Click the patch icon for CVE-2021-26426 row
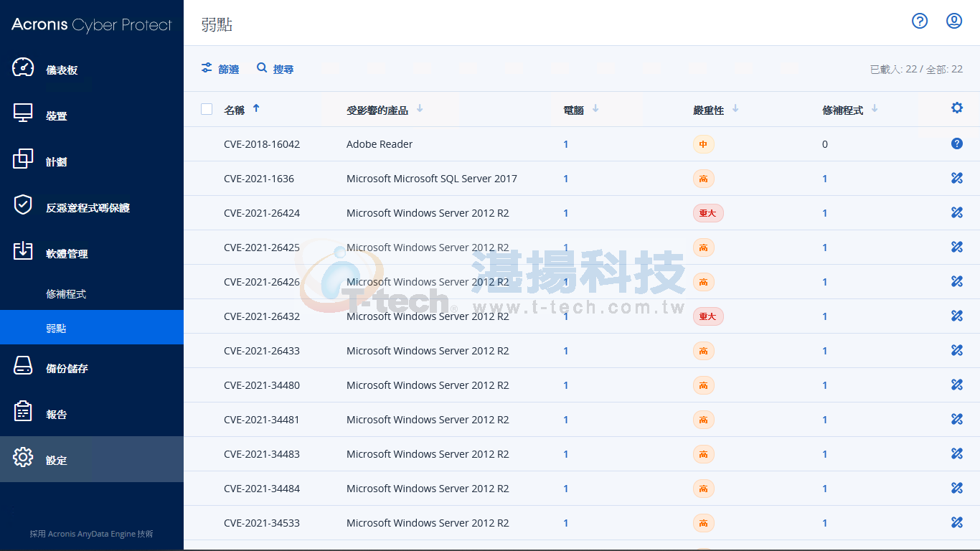Viewport: 980px width, 551px height. (x=957, y=282)
